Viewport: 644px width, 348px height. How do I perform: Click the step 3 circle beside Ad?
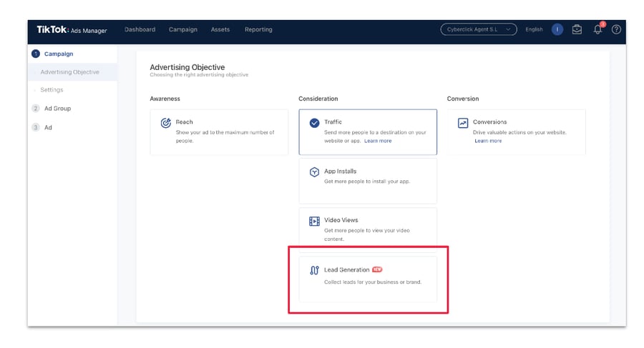tap(36, 127)
